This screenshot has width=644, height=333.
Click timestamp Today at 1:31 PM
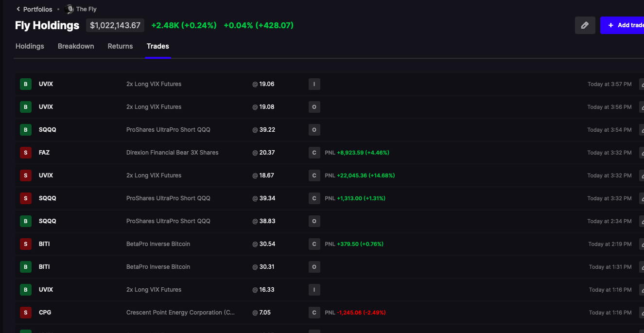coord(610,267)
